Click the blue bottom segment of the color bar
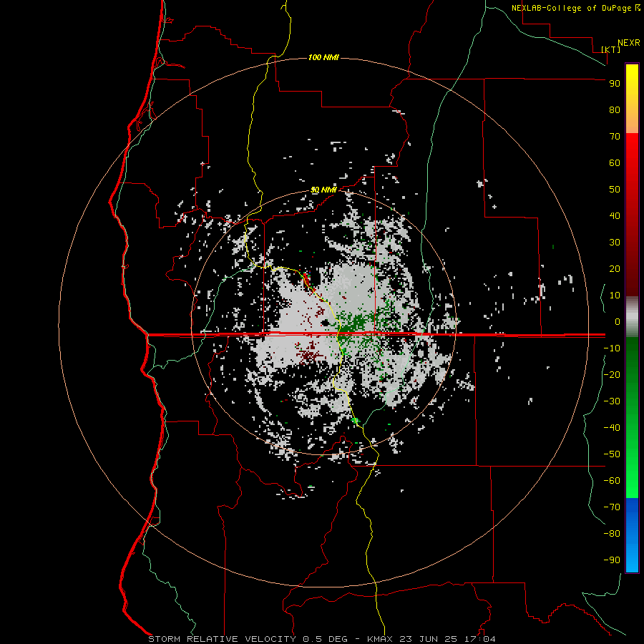 [x=632, y=535]
